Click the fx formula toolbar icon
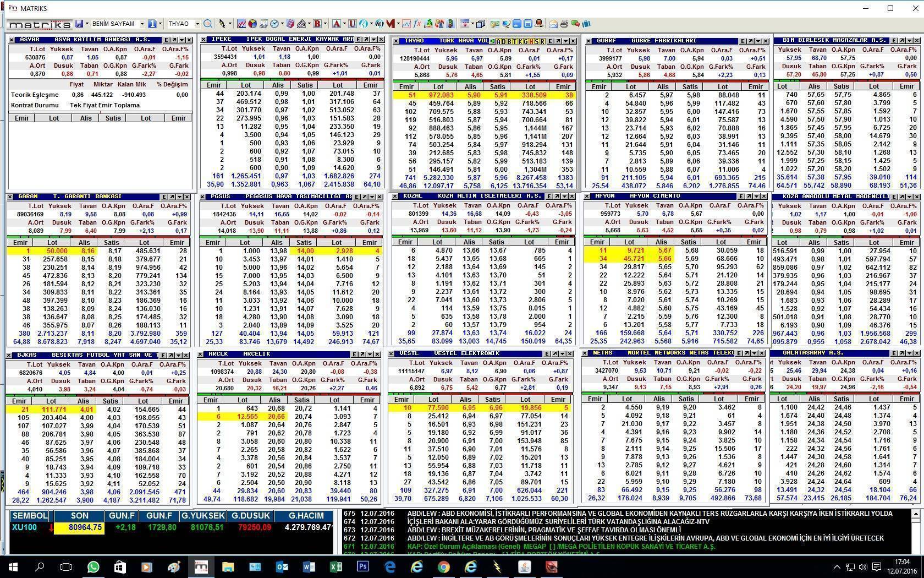Screen dimensions: 924x578 (417, 24)
